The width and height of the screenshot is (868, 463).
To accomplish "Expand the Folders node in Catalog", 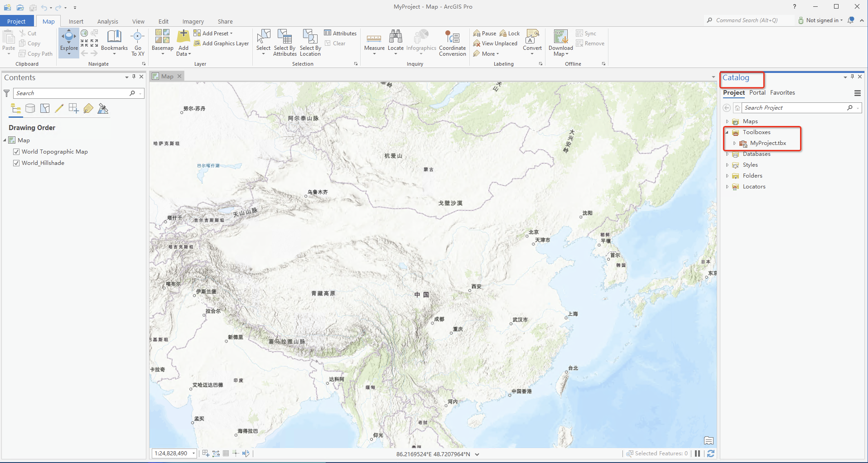I will coord(727,176).
